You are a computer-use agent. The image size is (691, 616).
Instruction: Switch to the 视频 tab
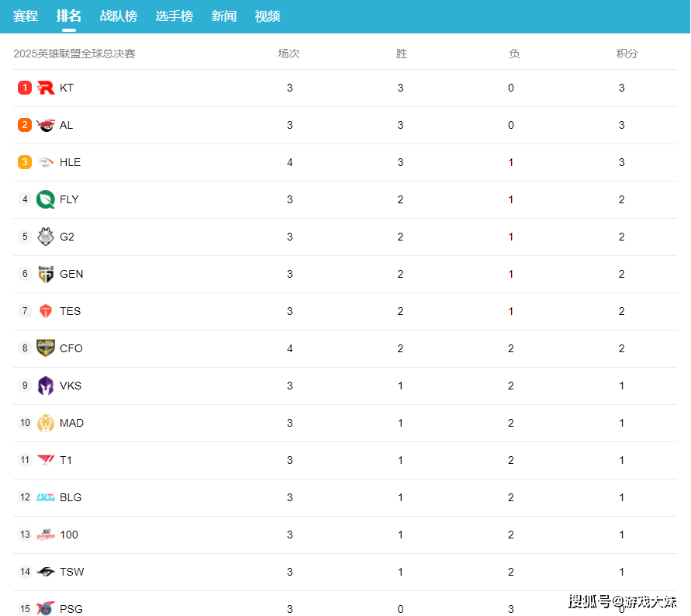pos(268,16)
